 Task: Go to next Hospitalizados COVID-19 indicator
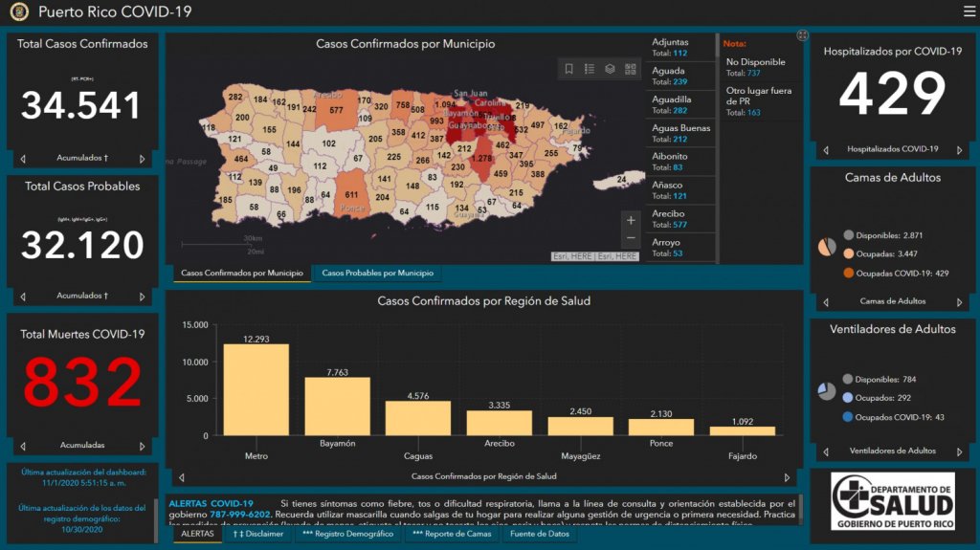coord(960,149)
